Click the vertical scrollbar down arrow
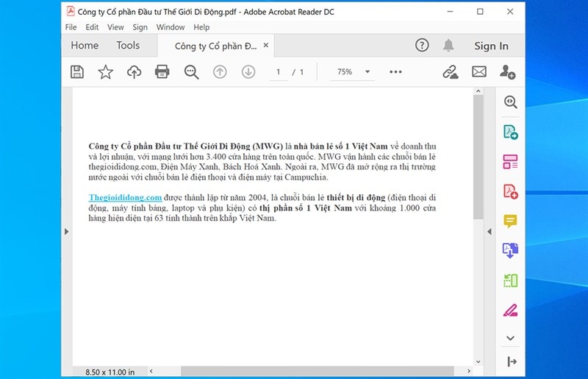 pyautogui.click(x=478, y=362)
